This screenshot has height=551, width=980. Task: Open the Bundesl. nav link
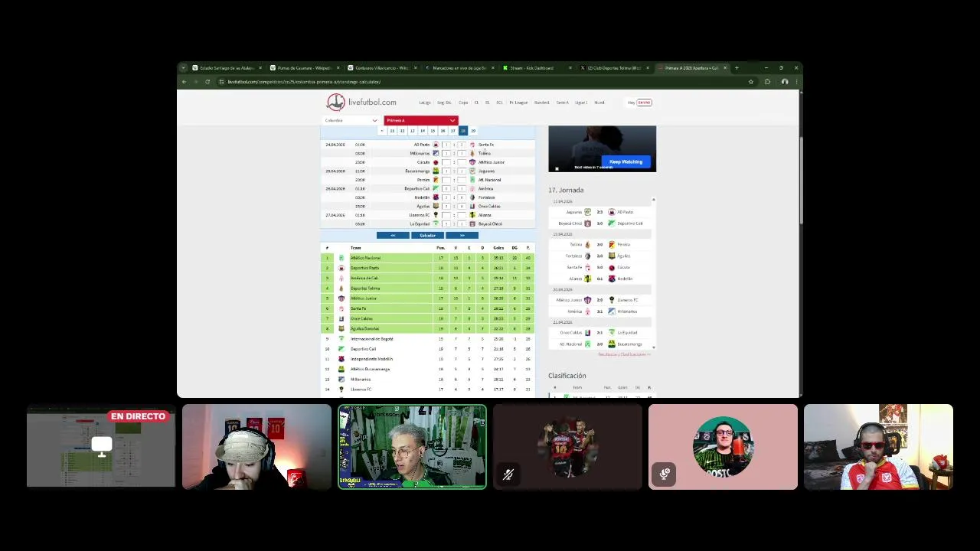[x=542, y=103]
